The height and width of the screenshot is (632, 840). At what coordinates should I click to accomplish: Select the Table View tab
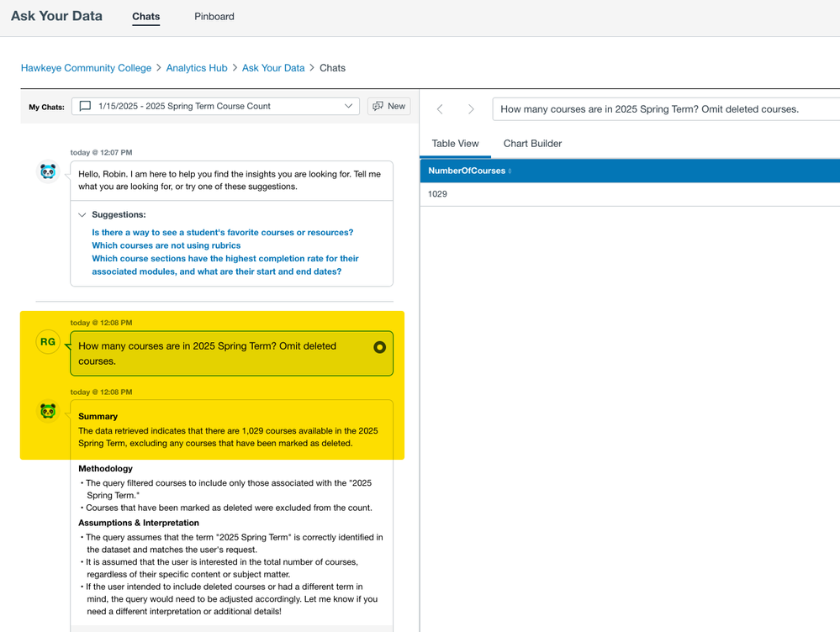tap(455, 144)
